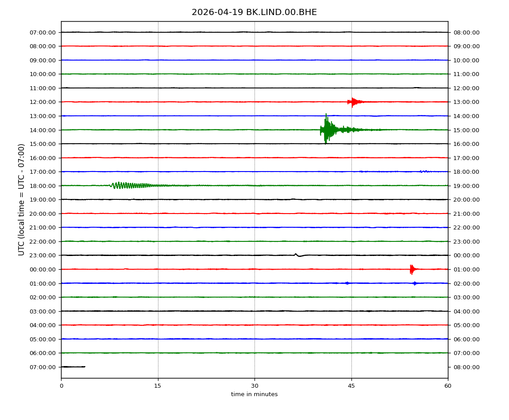Select the small blue spike near minute 55 on 01:00 trace
This screenshot has height=420, width=509.
click(x=414, y=283)
